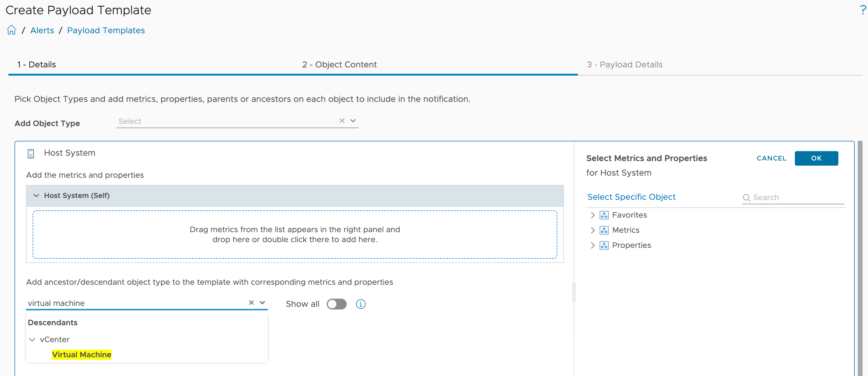
Task: Click the info icon next to Show all
Action: [x=361, y=304]
